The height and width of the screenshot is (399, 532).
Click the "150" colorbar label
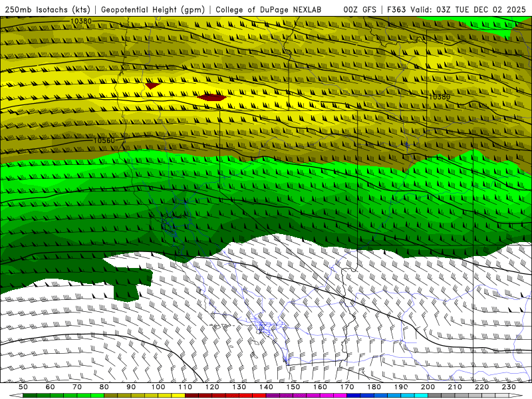(x=293, y=387)
